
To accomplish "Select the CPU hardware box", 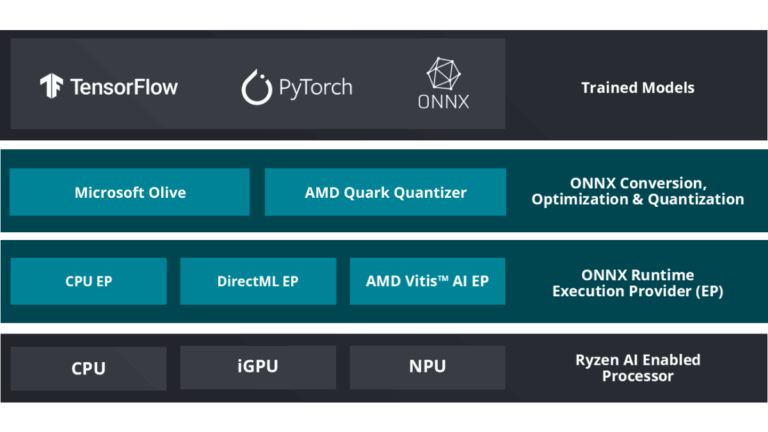I will (x=89, y=368).
